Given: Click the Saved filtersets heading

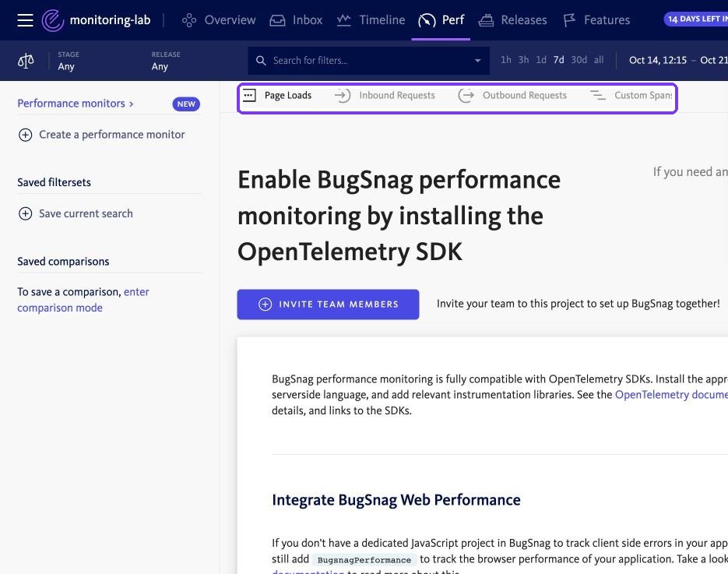Looking at the screenshot, I should (x=54, y=182).
